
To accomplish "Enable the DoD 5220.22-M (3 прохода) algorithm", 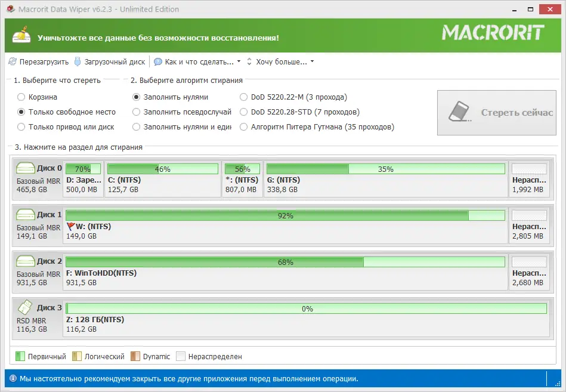I will pos(243,97).
